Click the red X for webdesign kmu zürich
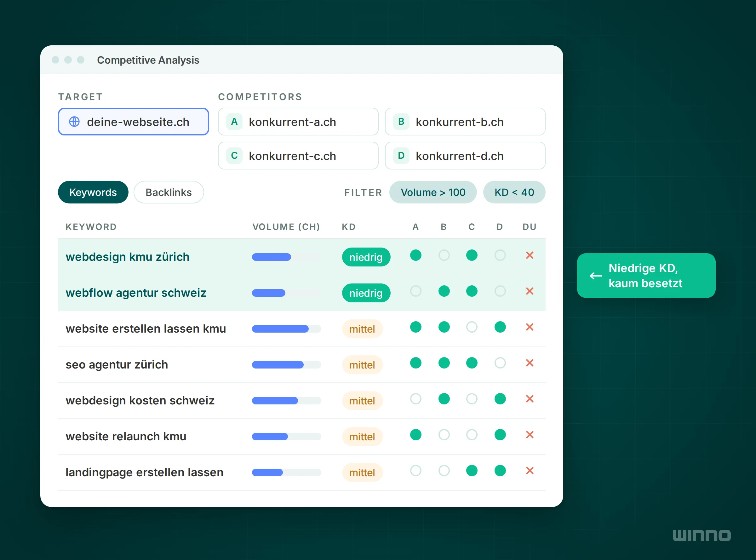756x560 pixels. [x=530, y=255]
